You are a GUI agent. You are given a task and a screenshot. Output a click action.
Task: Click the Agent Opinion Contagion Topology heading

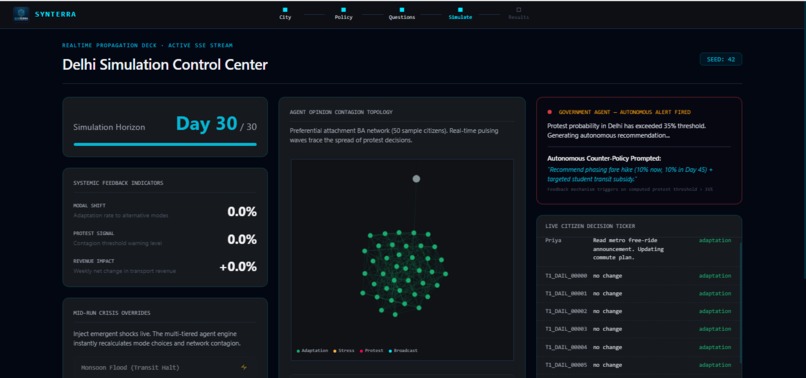point(342,112)
